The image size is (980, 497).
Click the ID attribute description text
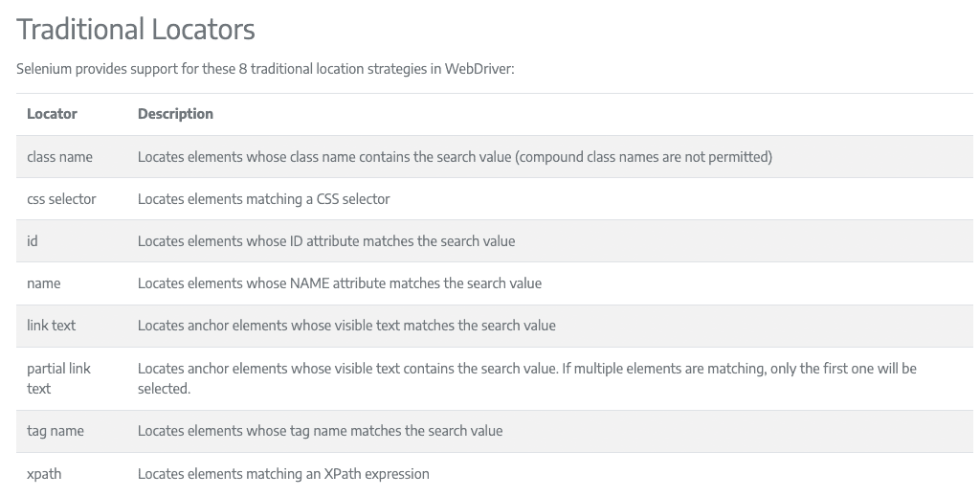pyautogui.click(x=326, y=240)
